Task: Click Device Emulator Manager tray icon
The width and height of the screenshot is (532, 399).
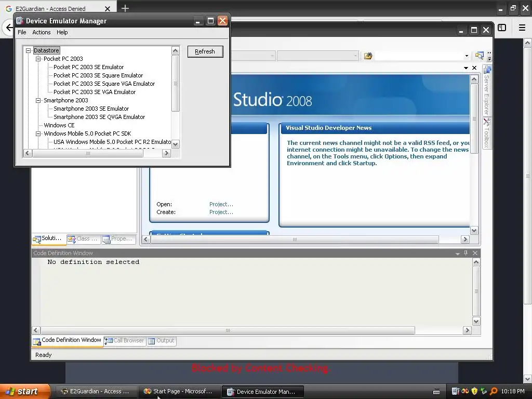Action: click(x=456, y=391)
